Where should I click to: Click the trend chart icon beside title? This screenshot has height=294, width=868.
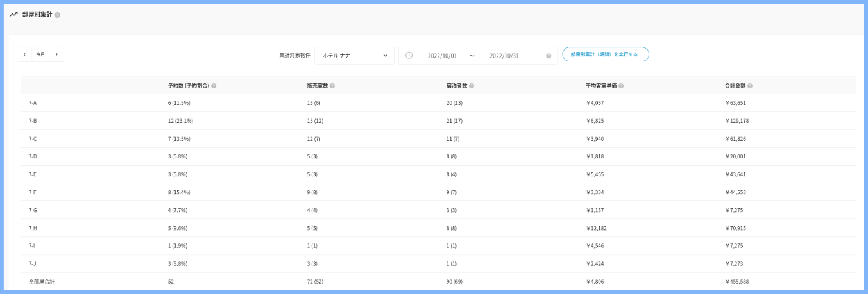(x=13, y=15)
